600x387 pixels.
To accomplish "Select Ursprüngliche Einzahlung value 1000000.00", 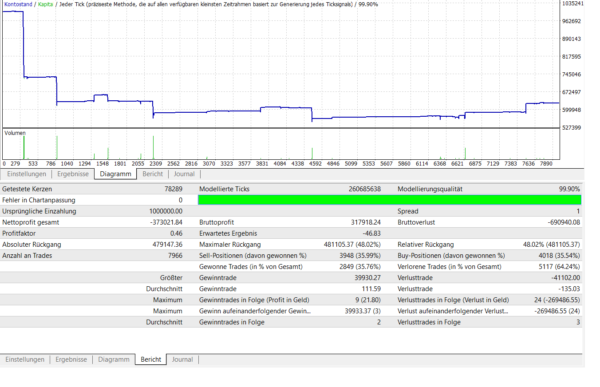I will coord(166,211).
